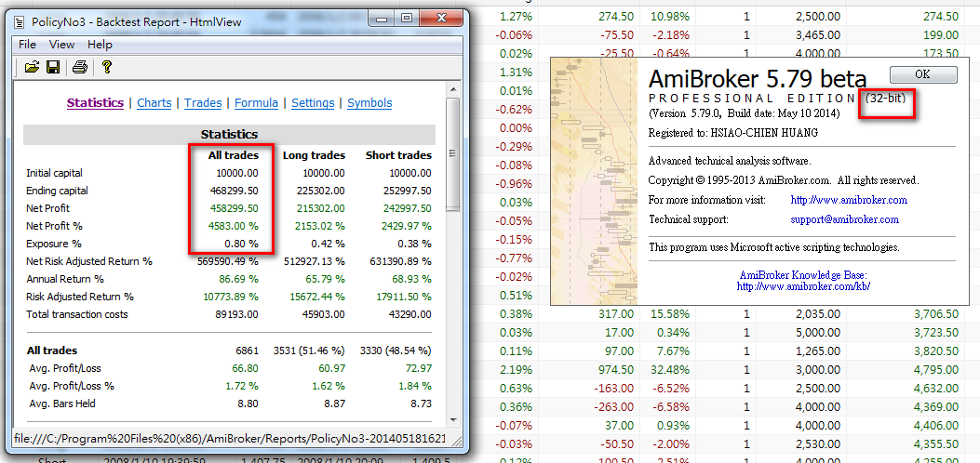Click the Long trades count 3531 (51.46 %)
The height and width of the screenshot is (463, 980).
pos(309,351)
